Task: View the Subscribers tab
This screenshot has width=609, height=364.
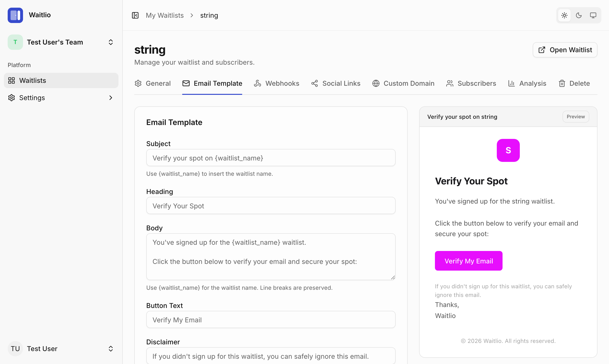Action: pos(471,83)
